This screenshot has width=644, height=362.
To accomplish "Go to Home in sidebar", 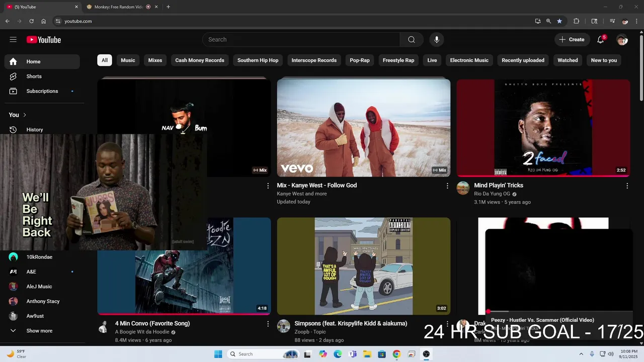I will click(x=42, y=61).
